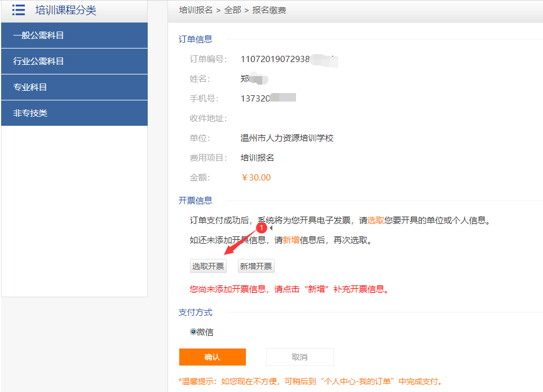The height and width of the screenshot is (392, 543).
Task: Click the 培训课程分类 sidebar header
Action: (x=66, y=10)
